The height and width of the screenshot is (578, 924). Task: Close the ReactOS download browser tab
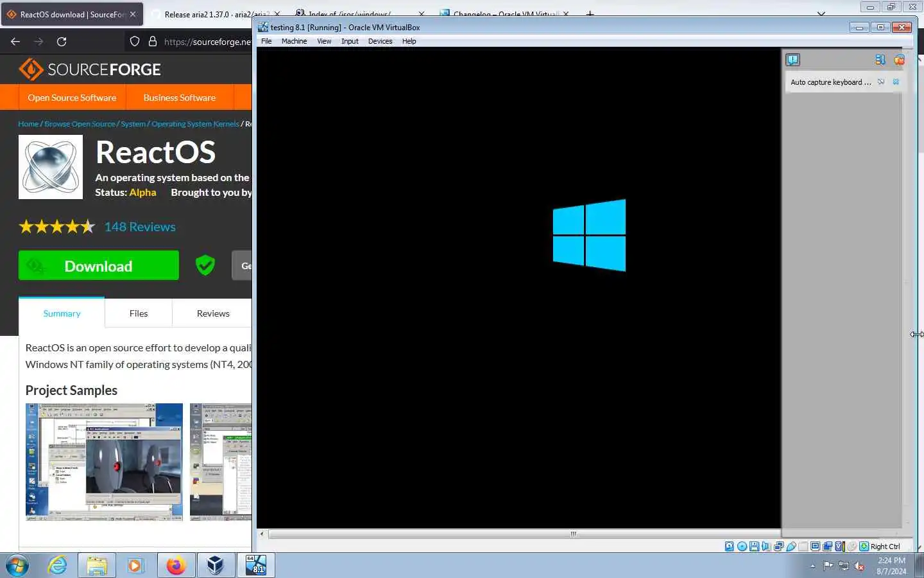coord(133,14)
